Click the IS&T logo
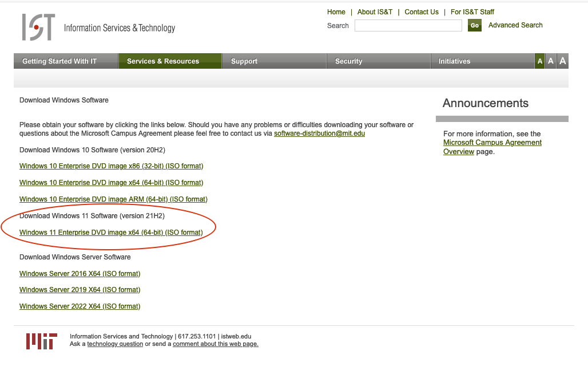Screen dimensions: 588x374 click(39, 27)
